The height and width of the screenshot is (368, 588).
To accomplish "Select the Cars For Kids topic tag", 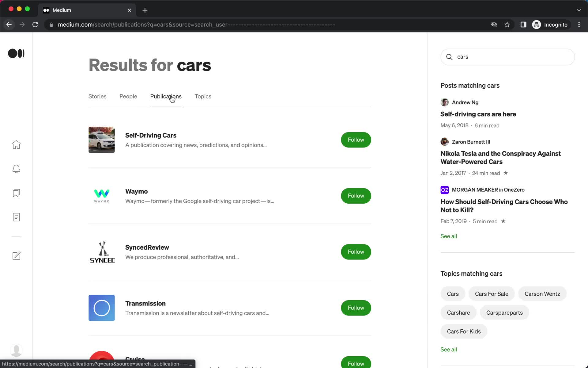I will (464, 331).
